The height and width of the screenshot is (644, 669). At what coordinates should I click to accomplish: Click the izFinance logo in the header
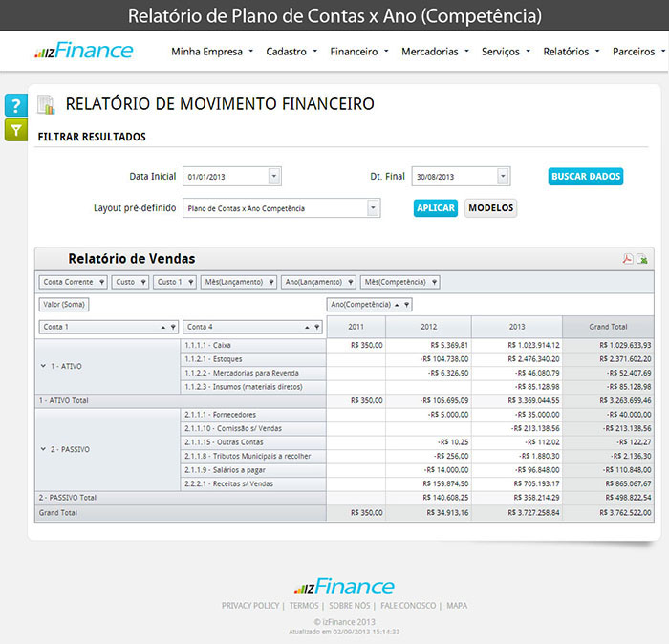point(84,51)
